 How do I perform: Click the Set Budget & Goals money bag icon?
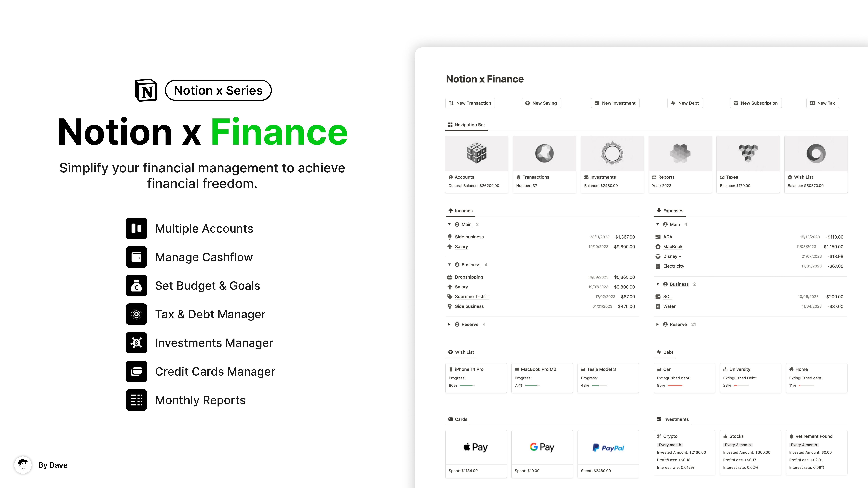[x=136, y=286]
